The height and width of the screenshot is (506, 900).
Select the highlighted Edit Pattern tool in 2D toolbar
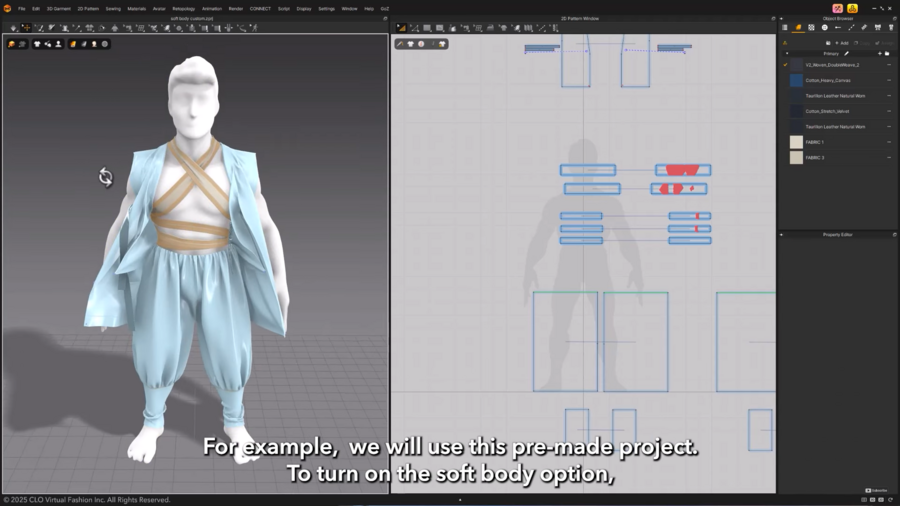(401, 28)
